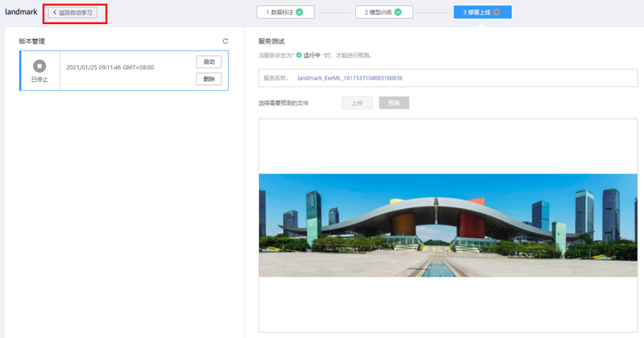Open service link landmark_ExeML_1611537104683160836
644x338 pixels.
pyautogui.click(x=350, y=78)
